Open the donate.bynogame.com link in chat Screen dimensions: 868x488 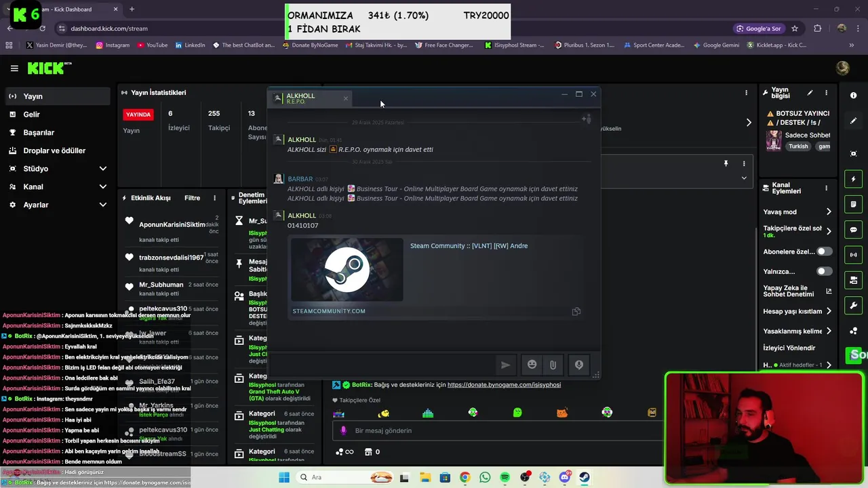click(x=504, y=384)
